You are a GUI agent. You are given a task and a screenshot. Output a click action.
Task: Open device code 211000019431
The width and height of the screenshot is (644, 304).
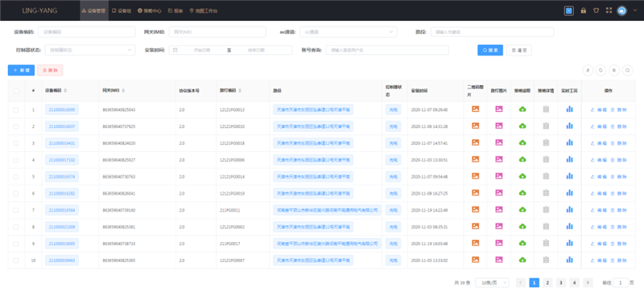tap(62, 143)
